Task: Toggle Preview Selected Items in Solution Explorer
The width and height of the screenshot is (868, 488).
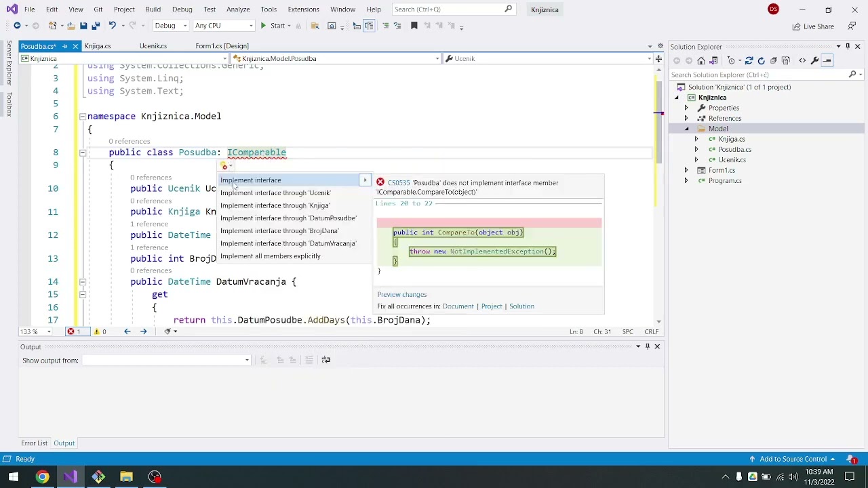Action: click(x=827, y=60)
